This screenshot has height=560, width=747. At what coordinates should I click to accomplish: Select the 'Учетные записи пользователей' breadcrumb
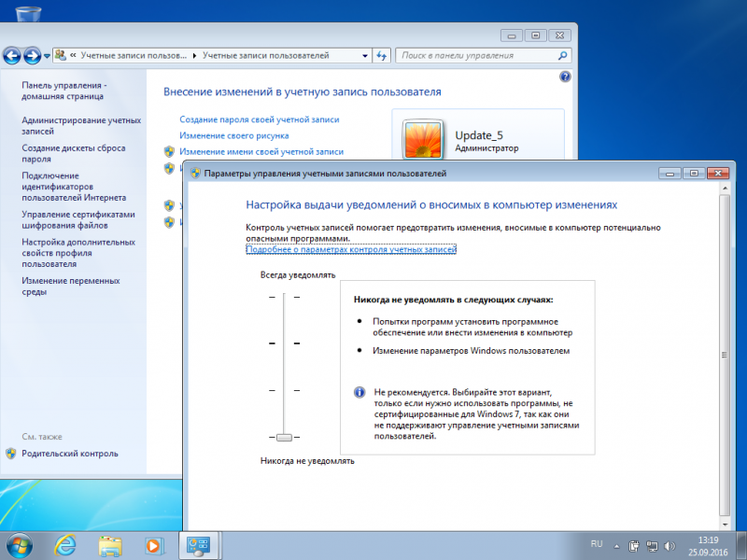[x=265, y=55]
